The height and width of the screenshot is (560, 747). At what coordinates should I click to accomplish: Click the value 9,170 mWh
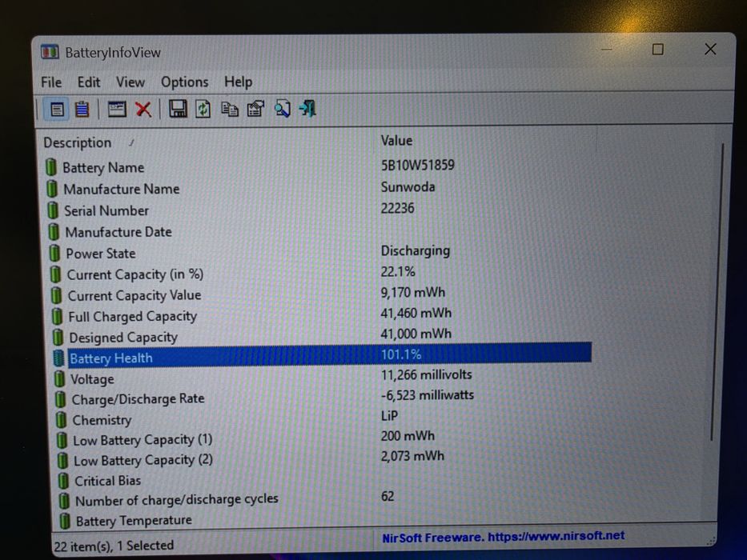click(x=412, y=292)
